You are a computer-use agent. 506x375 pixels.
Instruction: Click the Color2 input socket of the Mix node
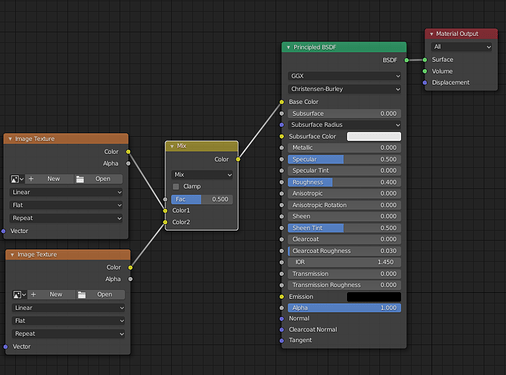click(x=165, y=222)
